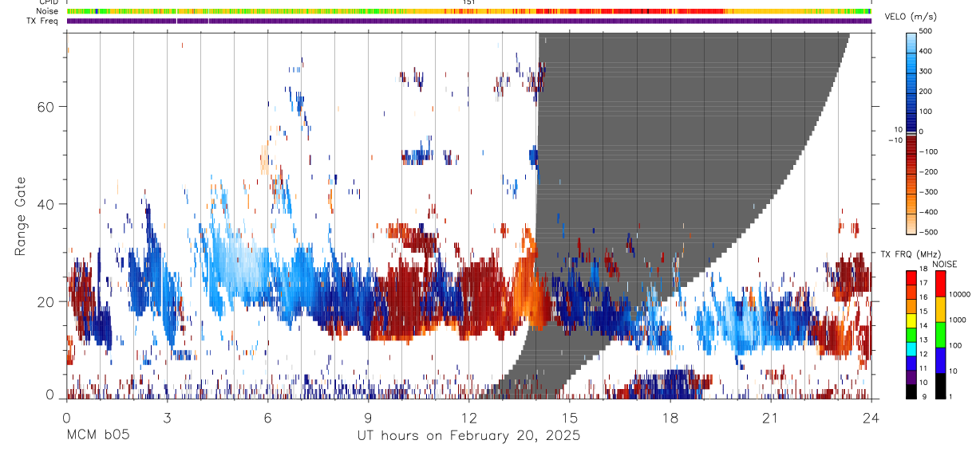This screenshot has height=452, width=980.
Task: Click the blue NOISE swatch between 10 and 100
Action: [x=941, y=360]
